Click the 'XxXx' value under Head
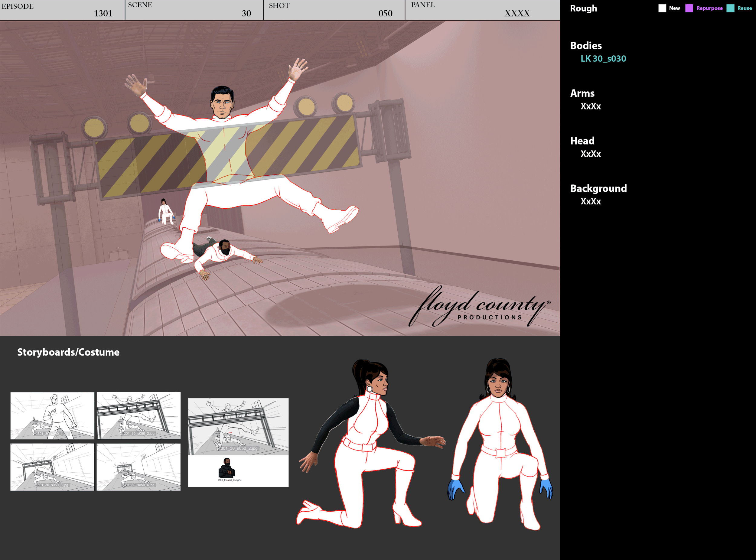This screenshot has height=560, width=756. (591, 154)
